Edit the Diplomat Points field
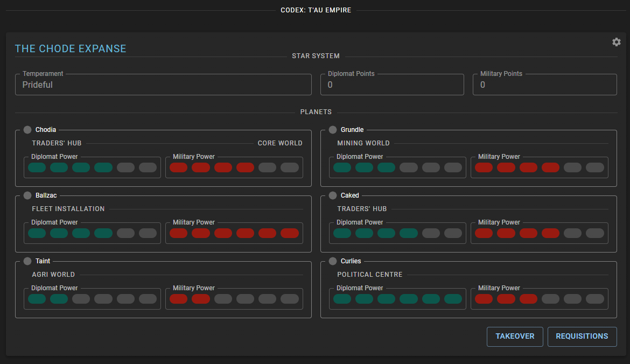 (392, 85)
